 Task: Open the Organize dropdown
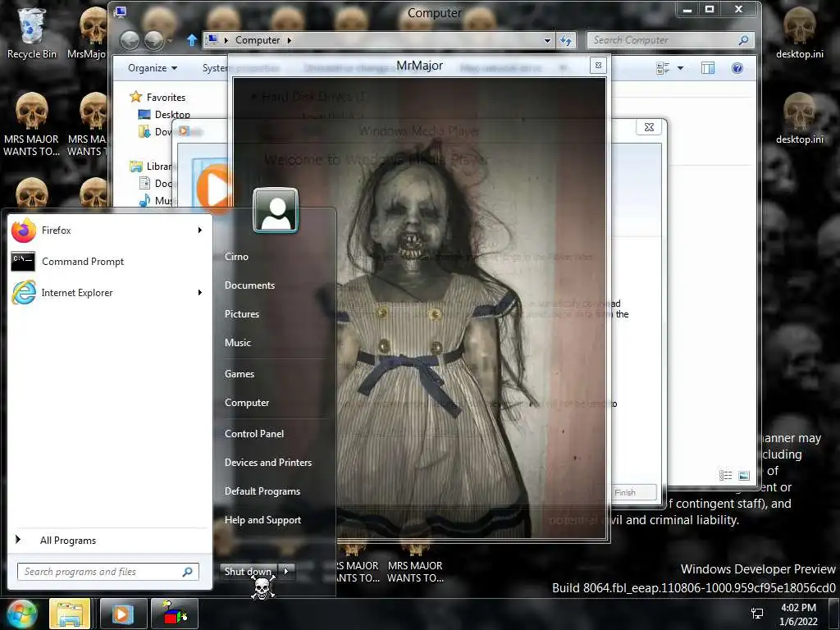[152, 68]
